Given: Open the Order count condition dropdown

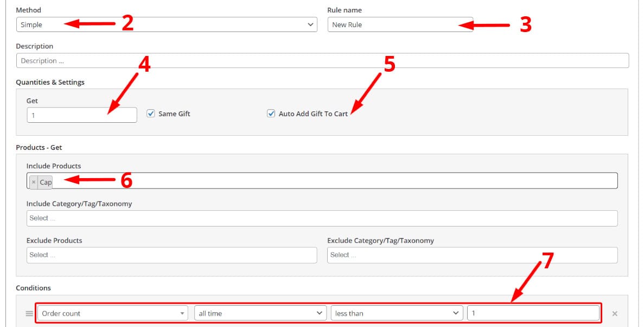Looking at the screenshot, I should pos(112,313).
